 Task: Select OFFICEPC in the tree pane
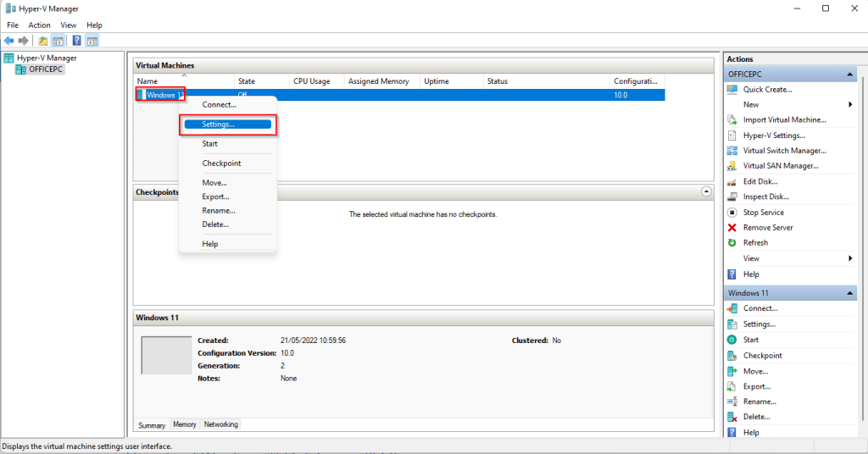[x=46, y=69]
